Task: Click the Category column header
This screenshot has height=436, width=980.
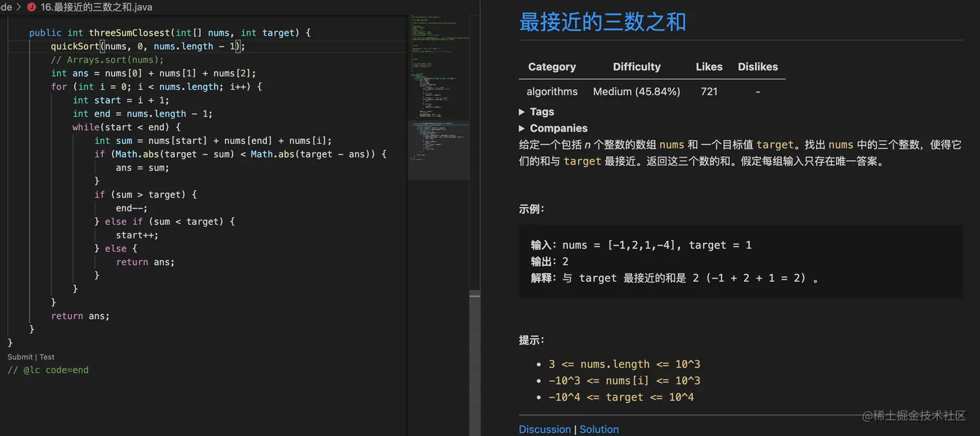Action: point(552,67)
